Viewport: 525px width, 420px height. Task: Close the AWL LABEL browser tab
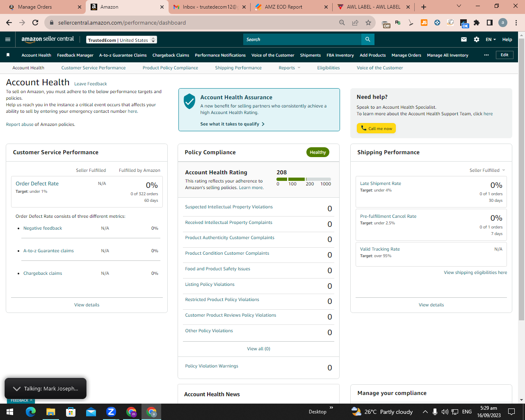point(408,7)
